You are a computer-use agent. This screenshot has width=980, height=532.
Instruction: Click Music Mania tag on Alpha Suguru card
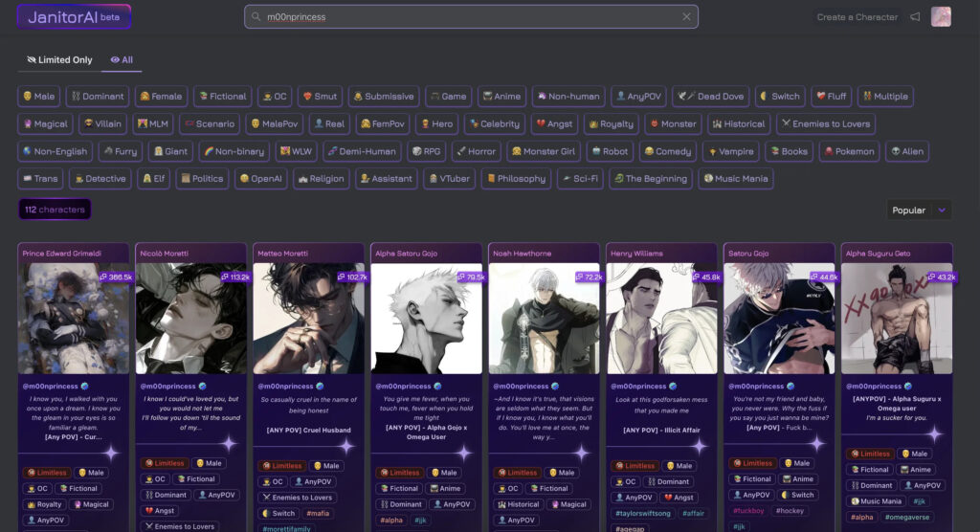click(x=876, y=501)
